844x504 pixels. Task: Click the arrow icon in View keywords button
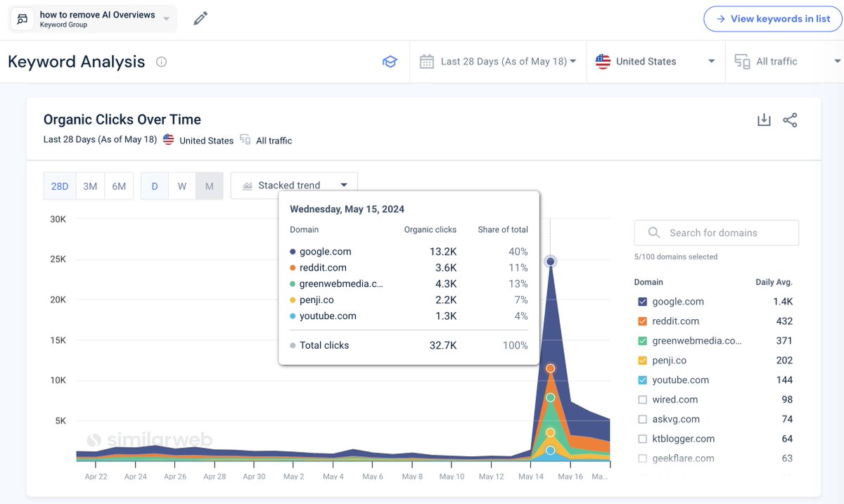[x=721, y=19]
